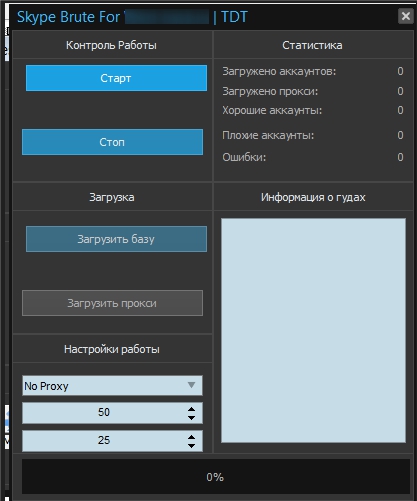Screen dimensions: 417x501
Task: Select the No Proxy combo box text
Action: 46,386
